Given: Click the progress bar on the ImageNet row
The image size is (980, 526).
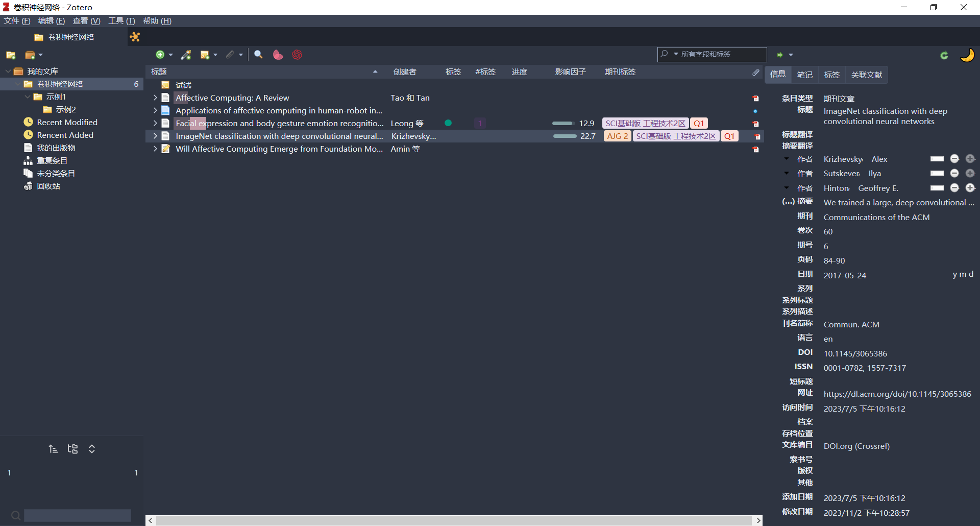Looking at the screenshot, I should (x=565, y=136).
